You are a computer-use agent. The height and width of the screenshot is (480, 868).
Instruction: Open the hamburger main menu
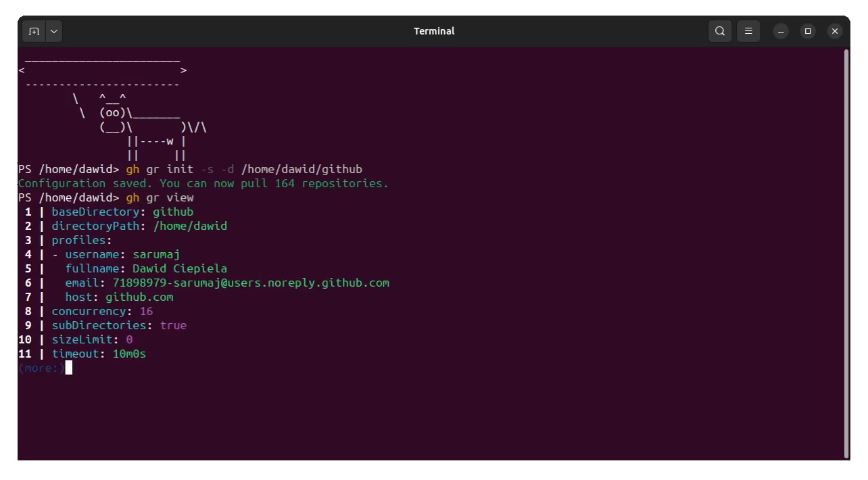coord(748,31)
